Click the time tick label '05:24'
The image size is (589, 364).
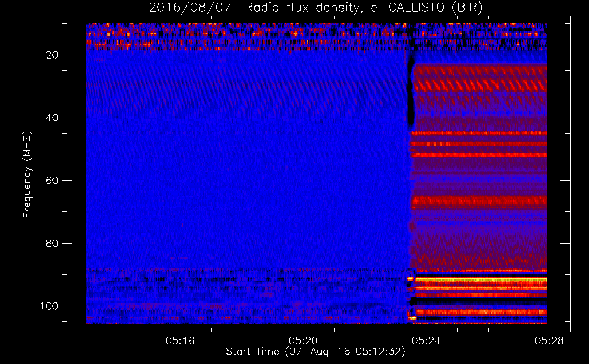tap(426, 341)
